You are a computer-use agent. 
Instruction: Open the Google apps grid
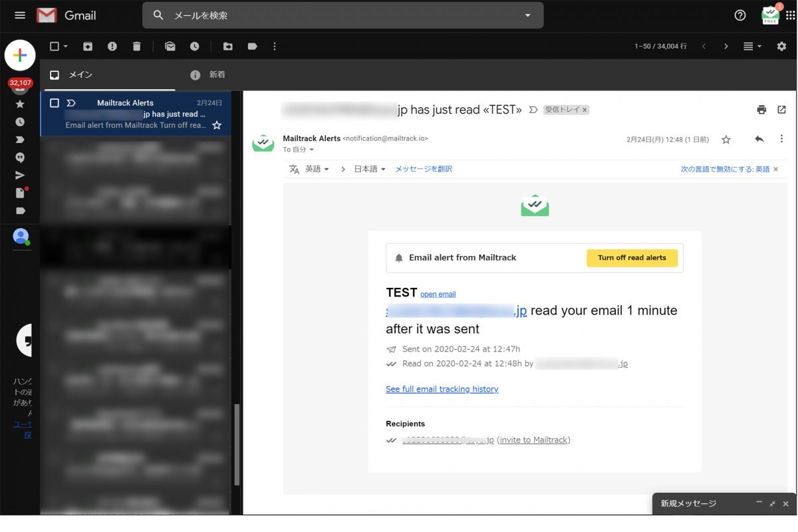point(790,15)
